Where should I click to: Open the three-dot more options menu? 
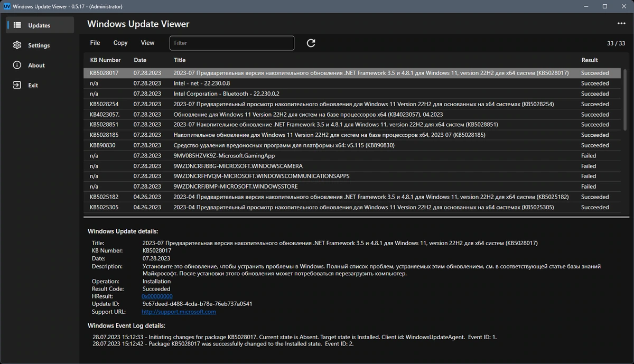click(621, 24)
